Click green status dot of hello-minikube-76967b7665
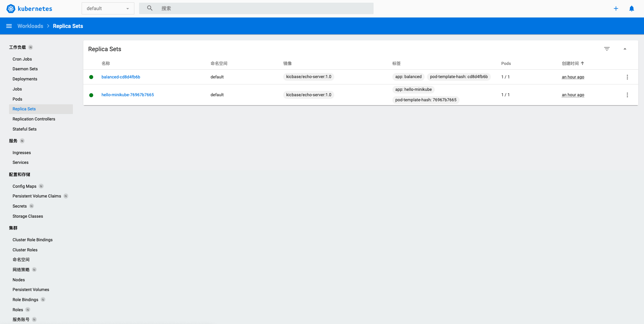 click(x=91, y=95)
